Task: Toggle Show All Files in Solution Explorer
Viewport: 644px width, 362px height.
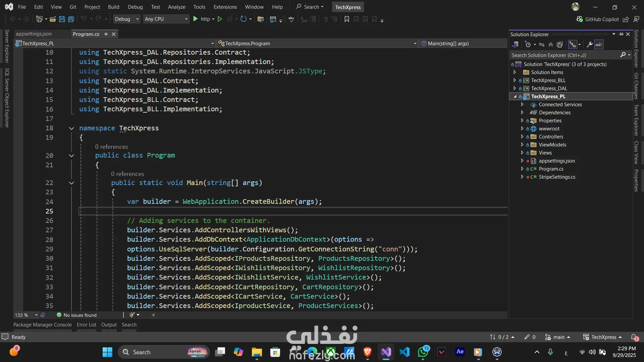Action: [560, 45]
